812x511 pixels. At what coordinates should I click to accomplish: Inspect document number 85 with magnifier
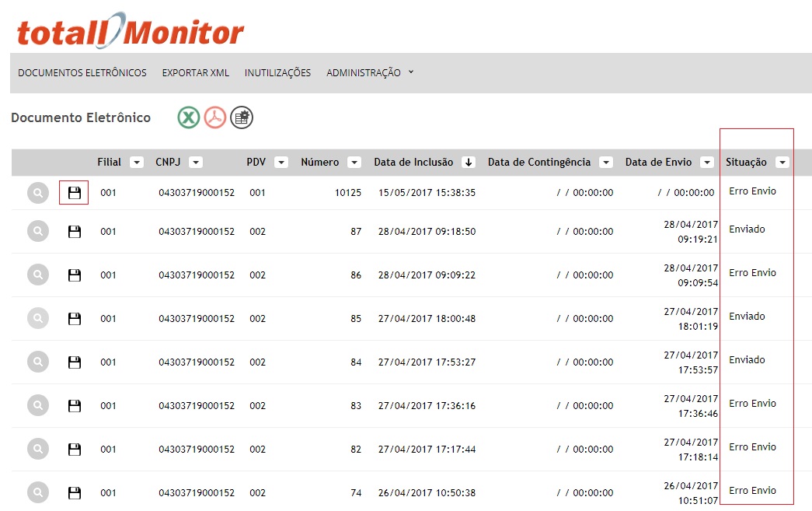coord(38,318)
